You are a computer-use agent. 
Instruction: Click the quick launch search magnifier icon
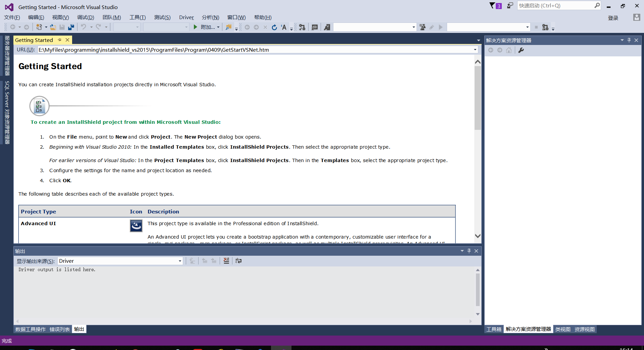[x=597, y=5]
